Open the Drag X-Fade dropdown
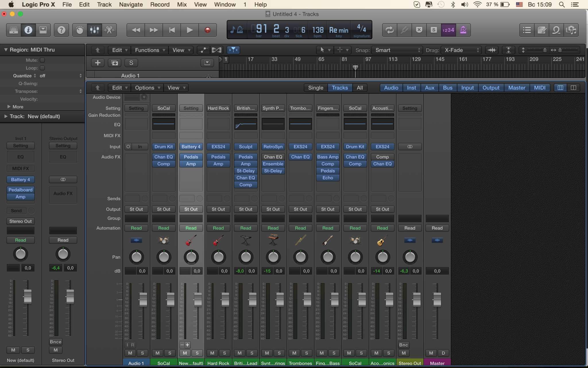The height and width of the screenshot is (368, 588). [461, 50]
